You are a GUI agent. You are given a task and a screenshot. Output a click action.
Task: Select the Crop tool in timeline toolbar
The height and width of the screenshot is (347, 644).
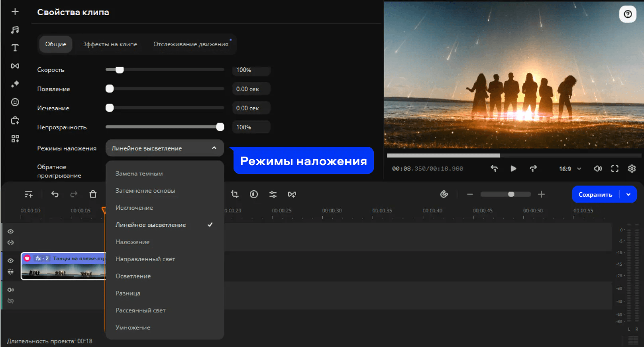[235, 194]
